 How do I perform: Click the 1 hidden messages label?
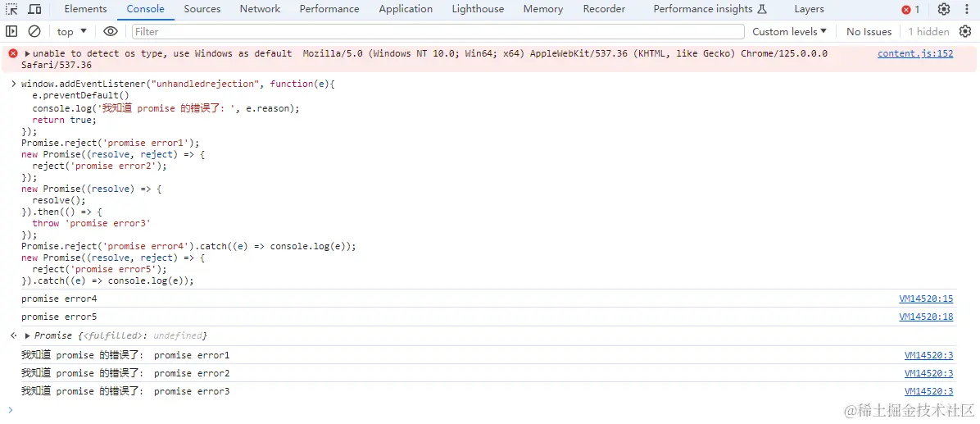point(928,31)
